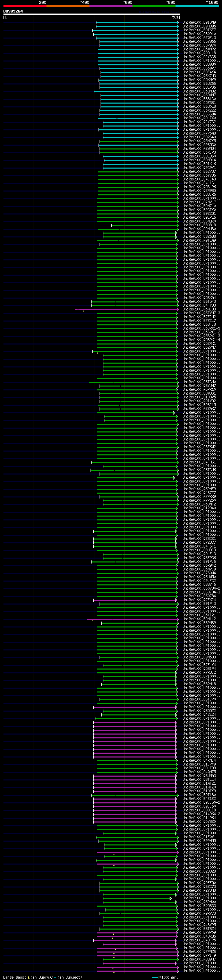222x980 pixels.
Task: Select label UniRef100_Q65WV7
Action: 199,68
